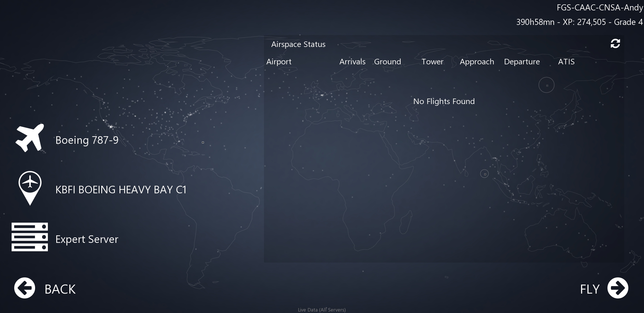
Task: Open the Expert Server selection
Action: (87, 239)
